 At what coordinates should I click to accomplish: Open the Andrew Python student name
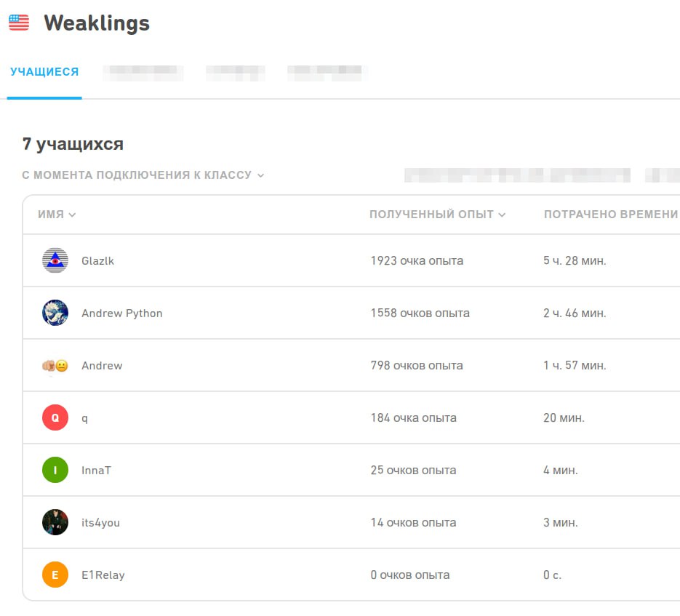click(x=121, y=313)
